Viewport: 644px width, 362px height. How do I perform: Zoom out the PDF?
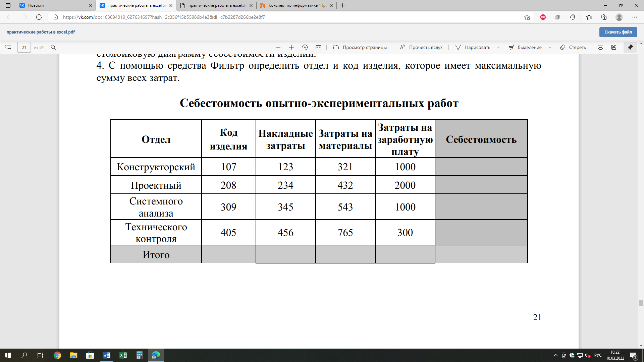tap(278, 47)
